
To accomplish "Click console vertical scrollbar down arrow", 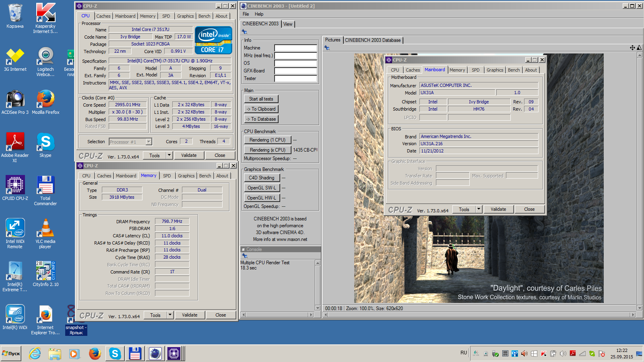I will (x=318, y=309).
